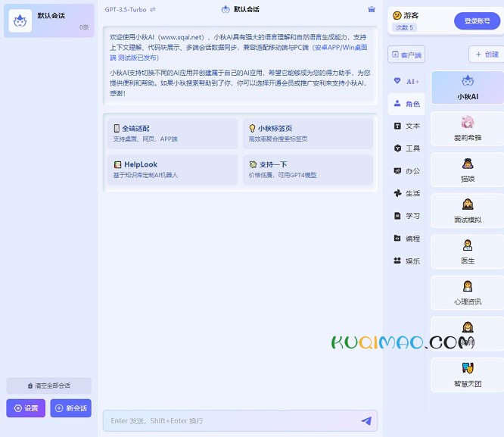Click the 登录账号 login button

pos(477,21)
